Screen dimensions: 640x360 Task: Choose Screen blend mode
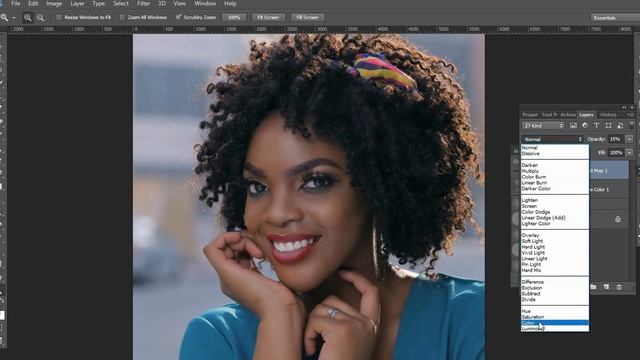point(555,206)
